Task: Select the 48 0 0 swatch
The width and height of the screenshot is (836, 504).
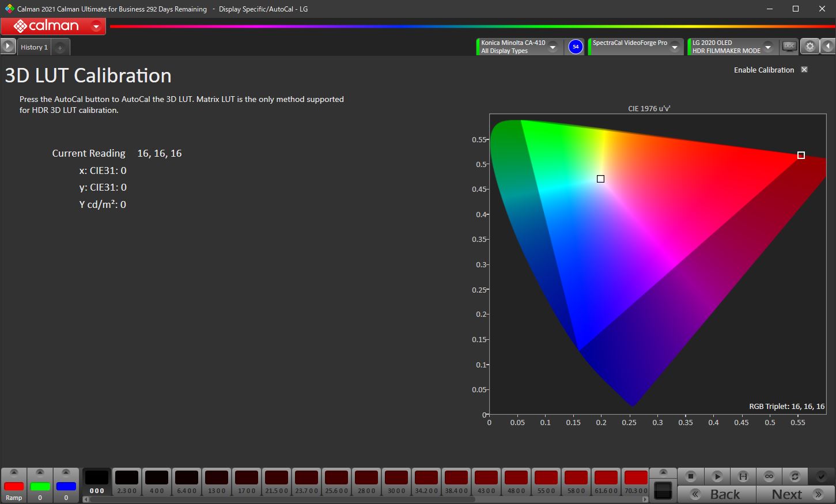Action: 516,482
